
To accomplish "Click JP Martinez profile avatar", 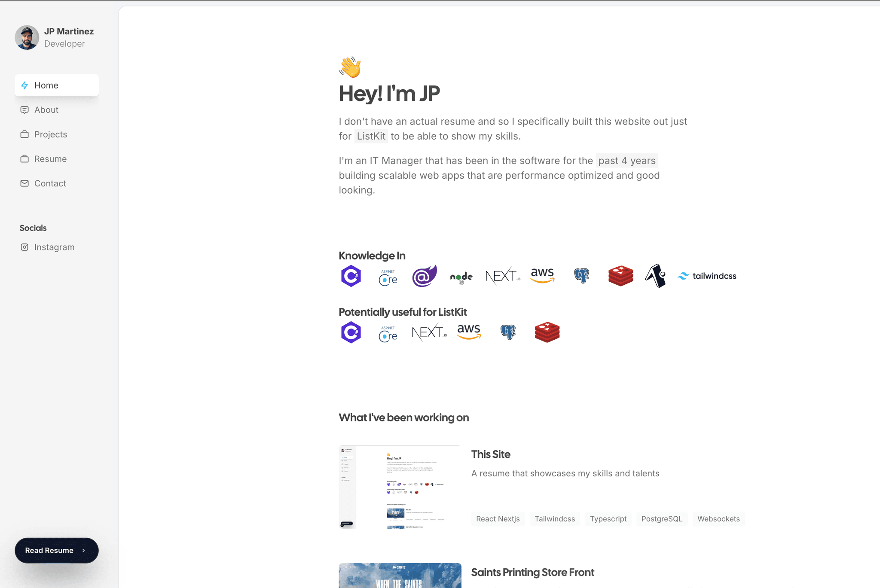I will coord(27,37).
